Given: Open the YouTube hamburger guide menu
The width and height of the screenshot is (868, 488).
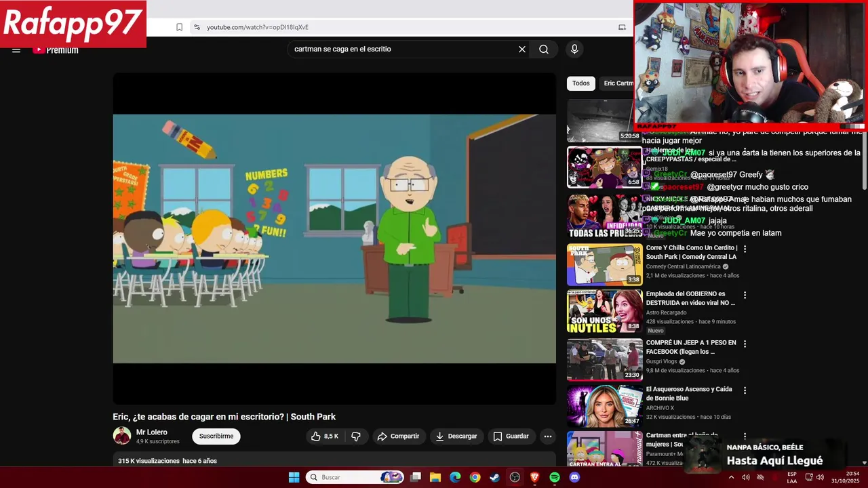Looking at the screenshot, I should coord(16,49).
